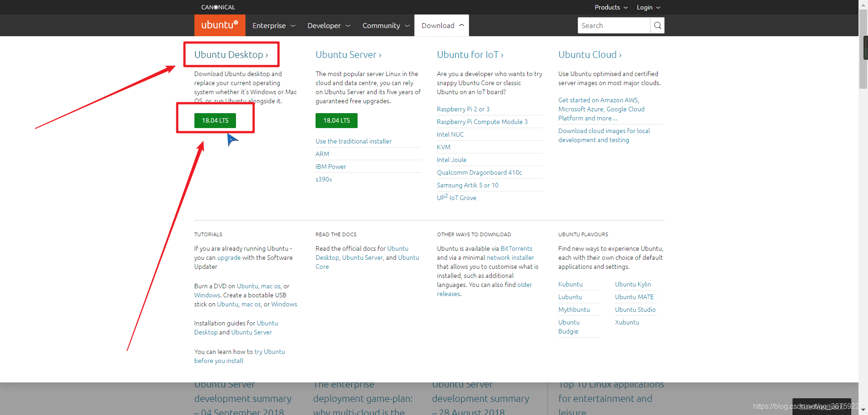Open Samsung Artik 5 or 10 link
Screen dimensions: 868x415
[467, 185]
